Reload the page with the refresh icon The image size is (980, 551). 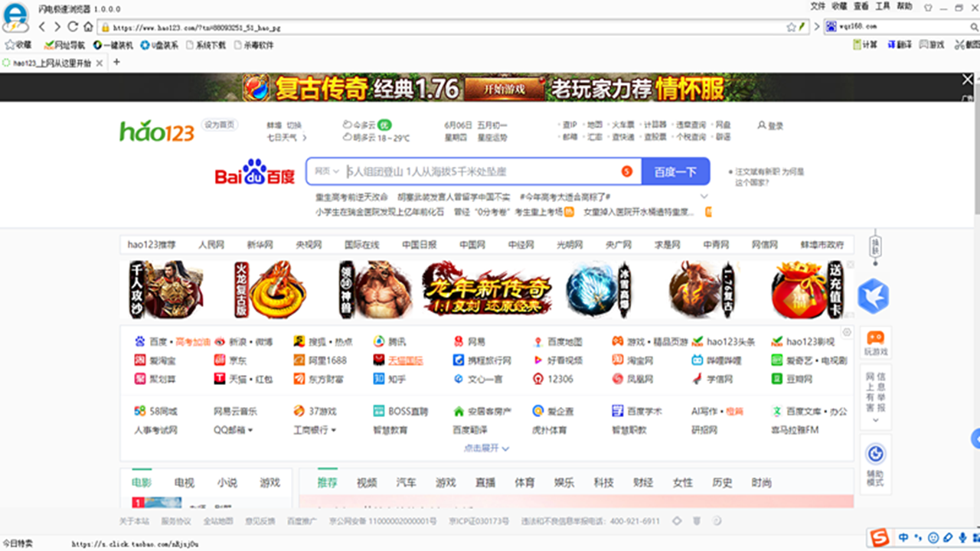(x=73, y=27)
